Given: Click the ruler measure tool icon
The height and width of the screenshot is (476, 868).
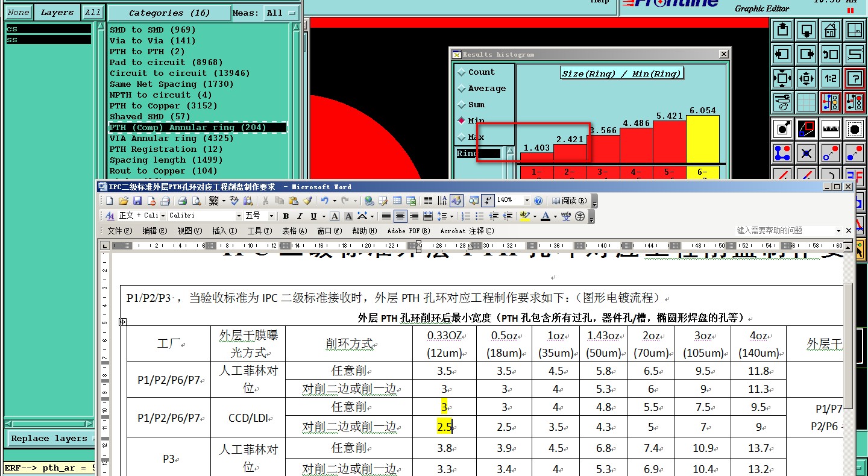Looking at the screenshot, I should point(831,128).
